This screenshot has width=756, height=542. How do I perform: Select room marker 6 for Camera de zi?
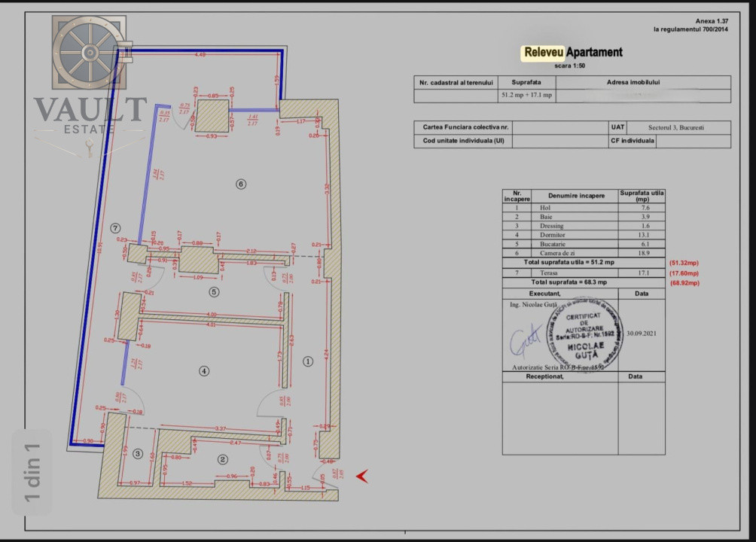241,183
